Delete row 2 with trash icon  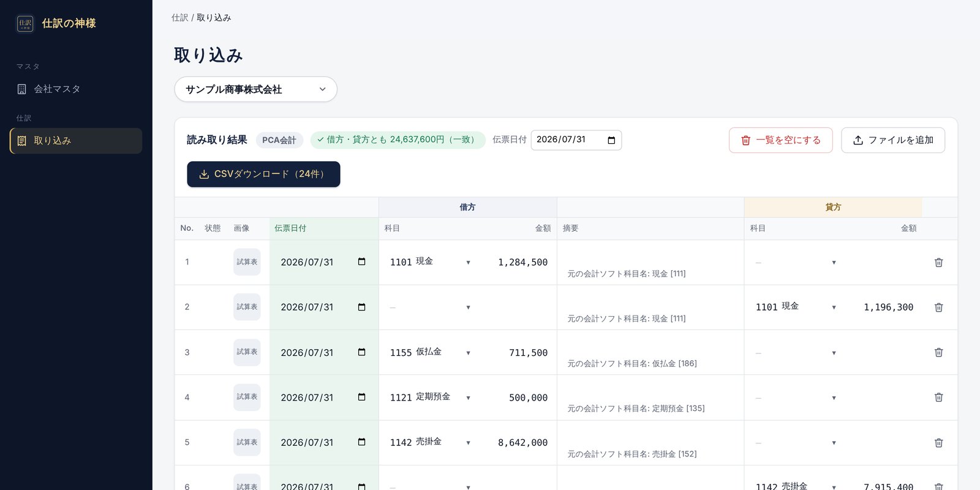938,307
